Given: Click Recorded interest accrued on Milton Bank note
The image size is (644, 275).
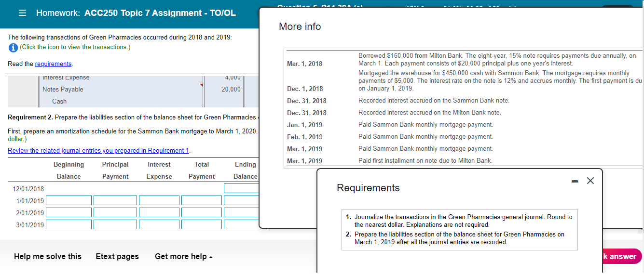Looking at the screenshot, I should tap(430, 113).
